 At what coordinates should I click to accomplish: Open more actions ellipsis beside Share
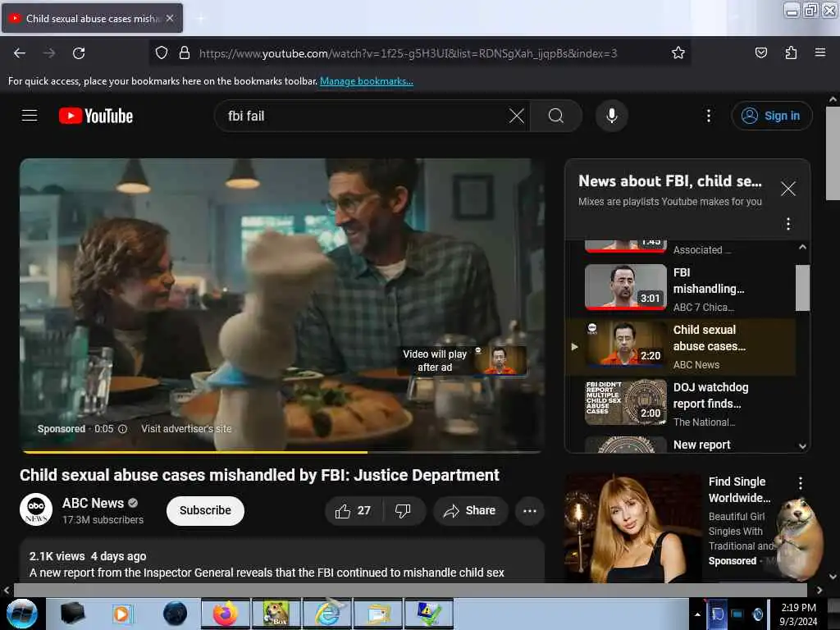coord(529,511)
